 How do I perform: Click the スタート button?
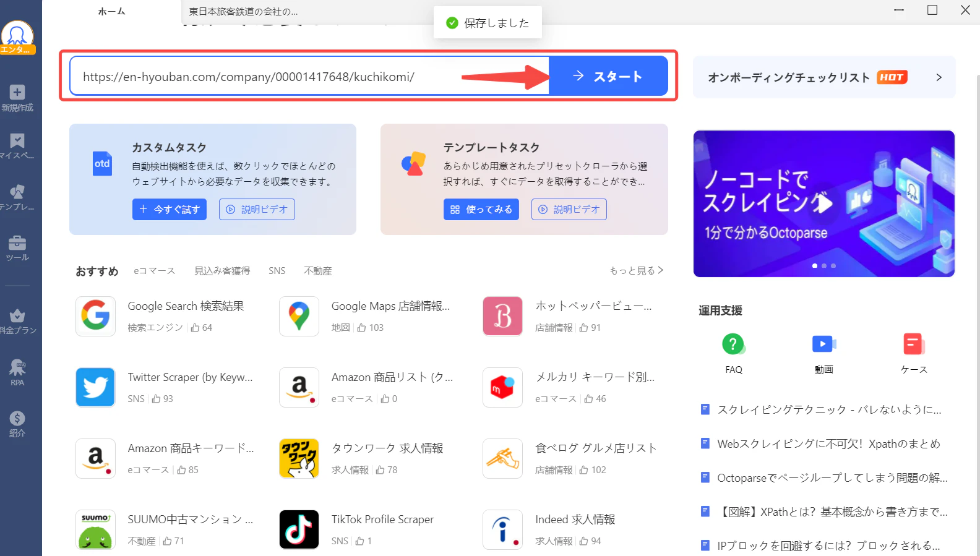608,76
